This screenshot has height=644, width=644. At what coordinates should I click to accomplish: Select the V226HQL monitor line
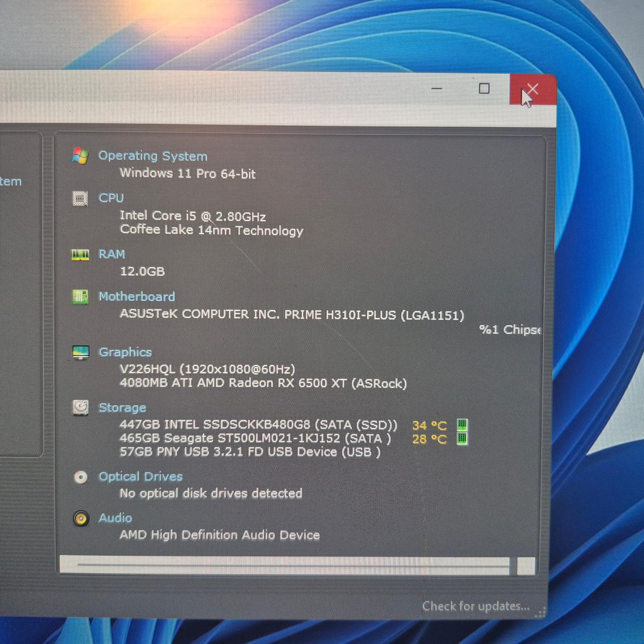[x=207, y=369]
